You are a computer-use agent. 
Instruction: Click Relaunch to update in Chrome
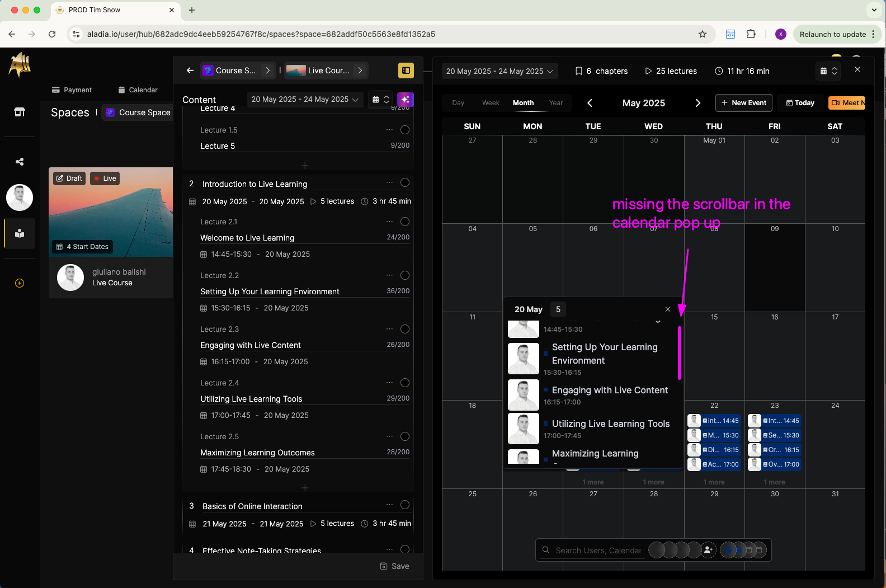[x=837, y=34]
